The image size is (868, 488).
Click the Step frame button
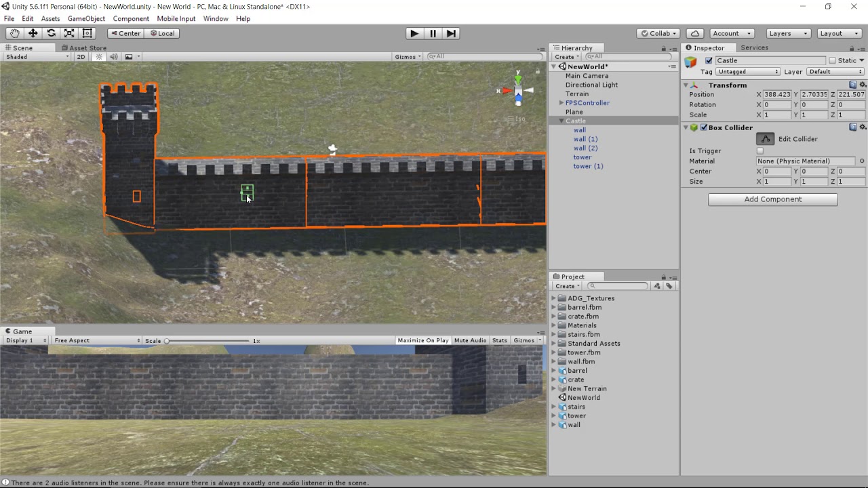(x=452, y=33)
